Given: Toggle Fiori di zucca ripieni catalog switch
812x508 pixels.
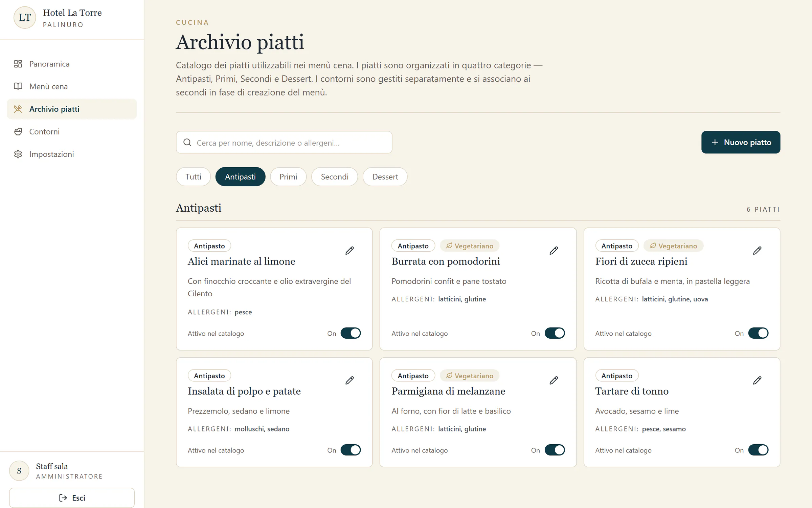Looking at the screenshot, I should click(x=758, y=333).
